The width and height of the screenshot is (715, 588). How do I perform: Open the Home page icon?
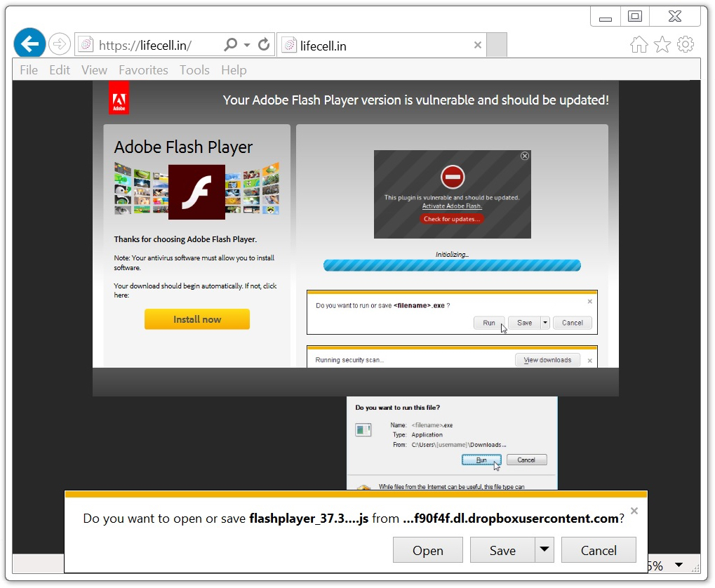(x=639, y=44)
